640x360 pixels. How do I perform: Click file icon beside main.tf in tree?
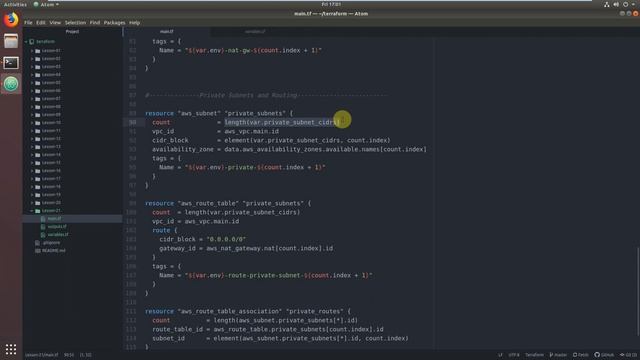pyautogui.click(x=43, y=219)
